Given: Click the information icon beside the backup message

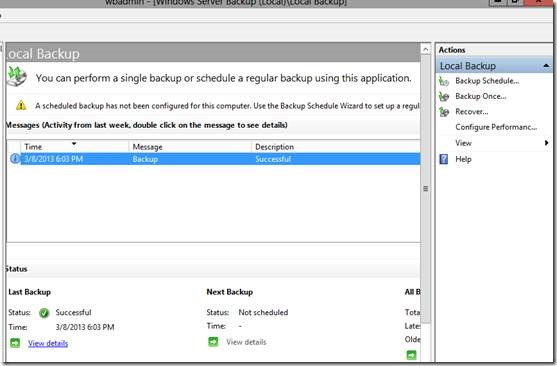Looking at the screenshot, I should (15, 158).
